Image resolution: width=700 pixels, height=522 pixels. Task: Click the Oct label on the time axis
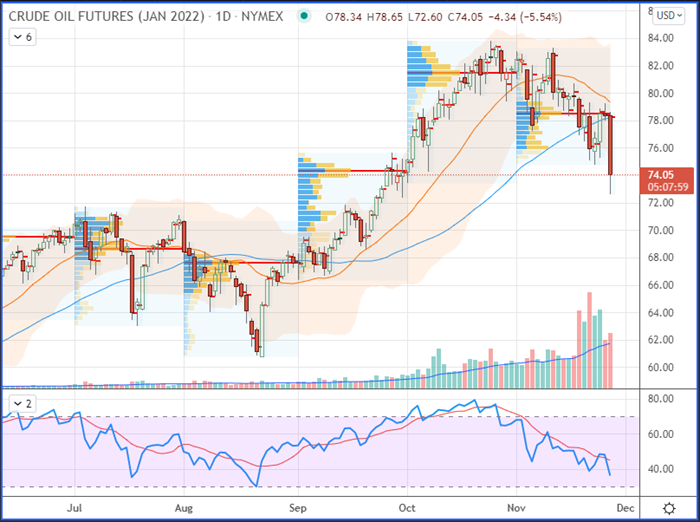coord(407,508)
